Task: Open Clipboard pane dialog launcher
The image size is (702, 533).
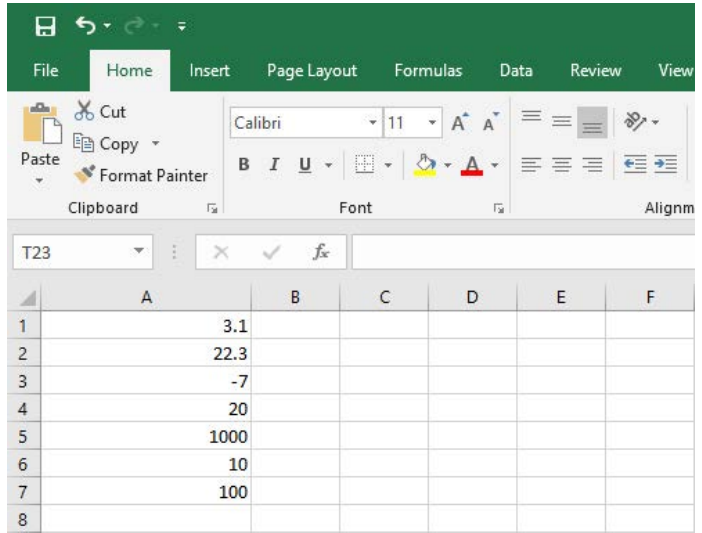Action: coord(212,208)
